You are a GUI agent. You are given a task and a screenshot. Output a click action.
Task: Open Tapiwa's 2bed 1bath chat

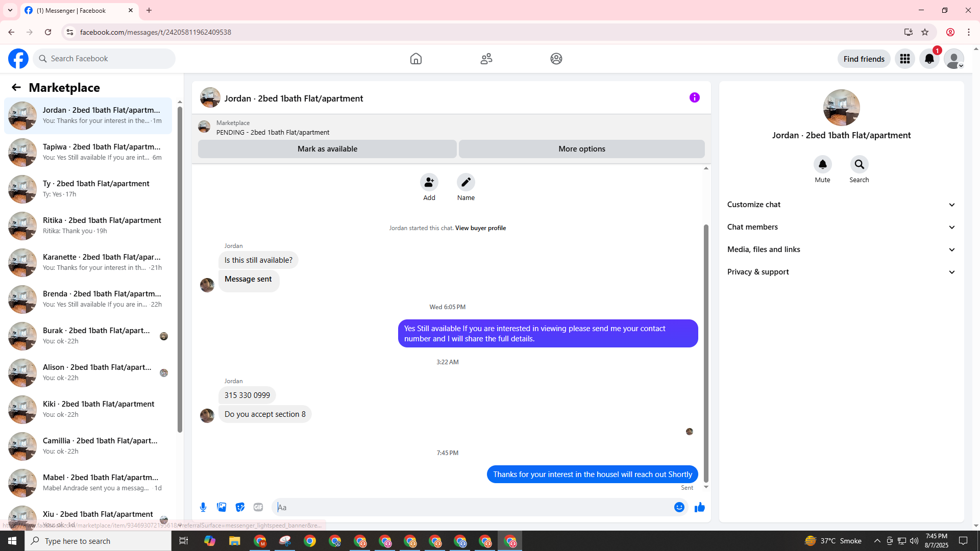coord(88,153)
